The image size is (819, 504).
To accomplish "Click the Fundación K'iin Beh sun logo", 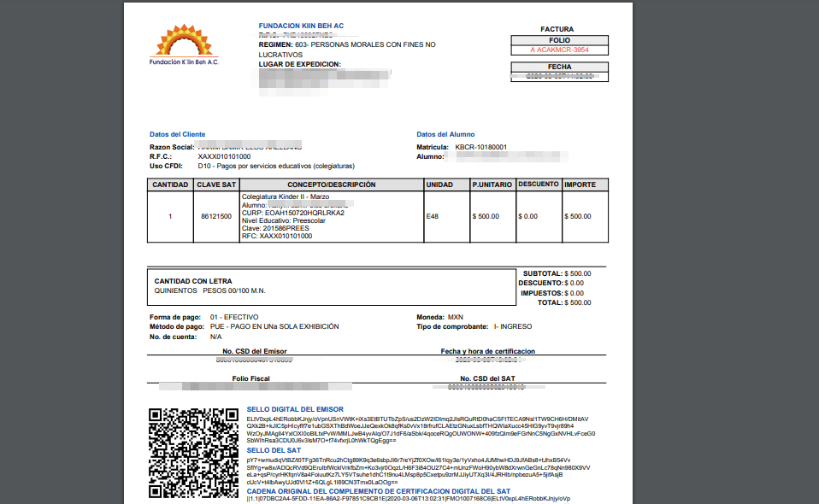I will click(184, 44).
